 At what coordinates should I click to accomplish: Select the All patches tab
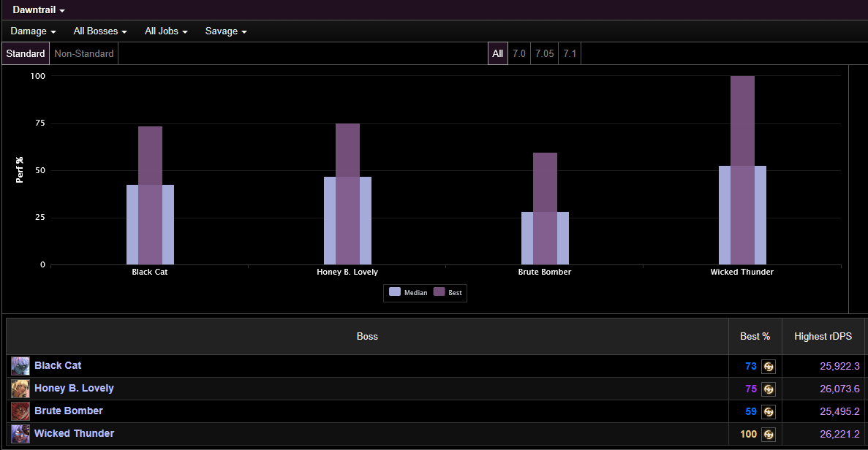[x=498, y=53]
